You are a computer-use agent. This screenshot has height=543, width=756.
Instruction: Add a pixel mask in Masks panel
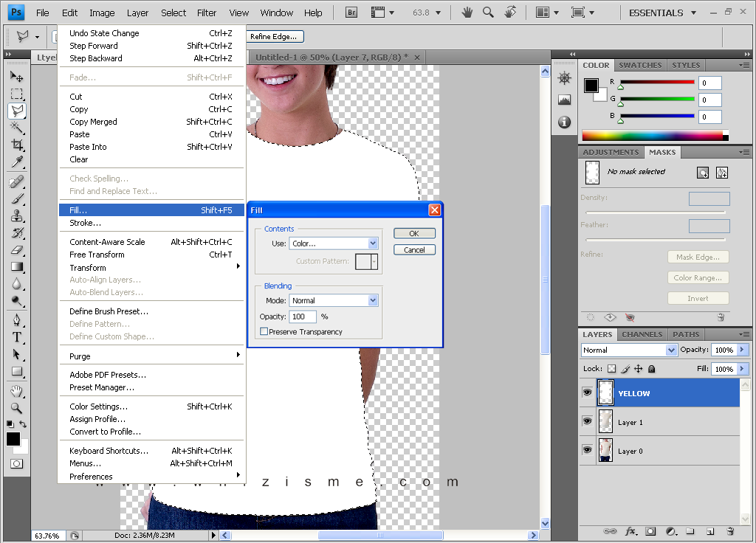(x=703, y=173)
